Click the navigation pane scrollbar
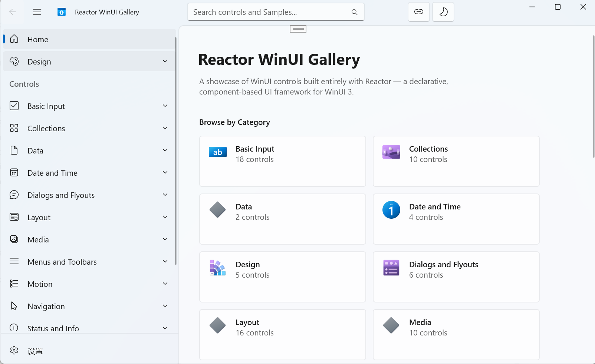 click(x=176, y=151)
